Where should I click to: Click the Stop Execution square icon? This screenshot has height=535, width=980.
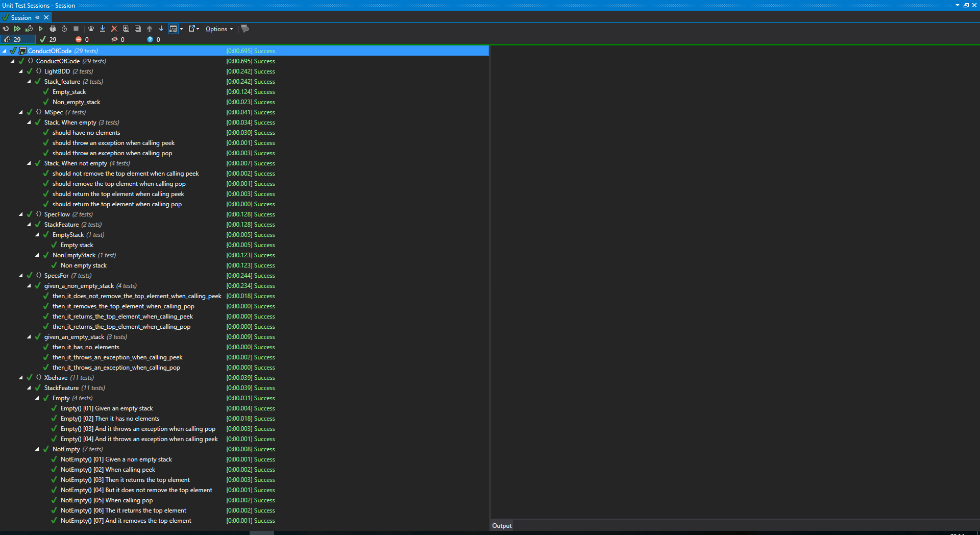tap(76, 29)
